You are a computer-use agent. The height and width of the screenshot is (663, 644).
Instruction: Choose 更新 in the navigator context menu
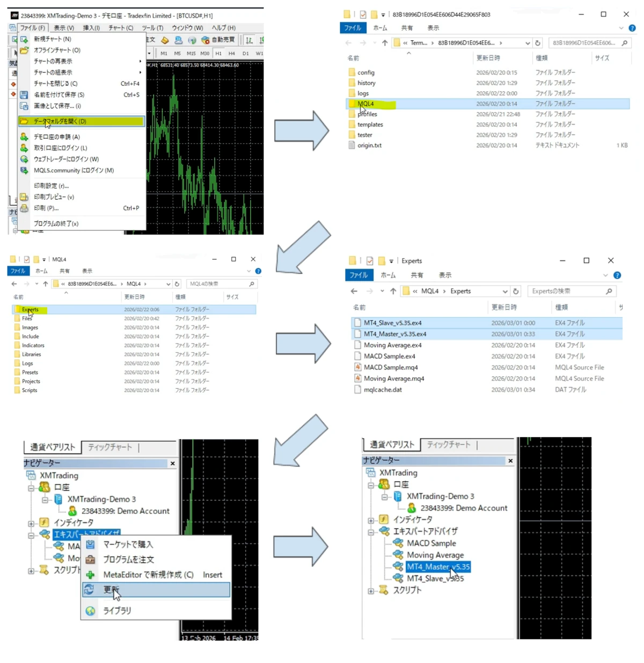click(x=156, y=589)
